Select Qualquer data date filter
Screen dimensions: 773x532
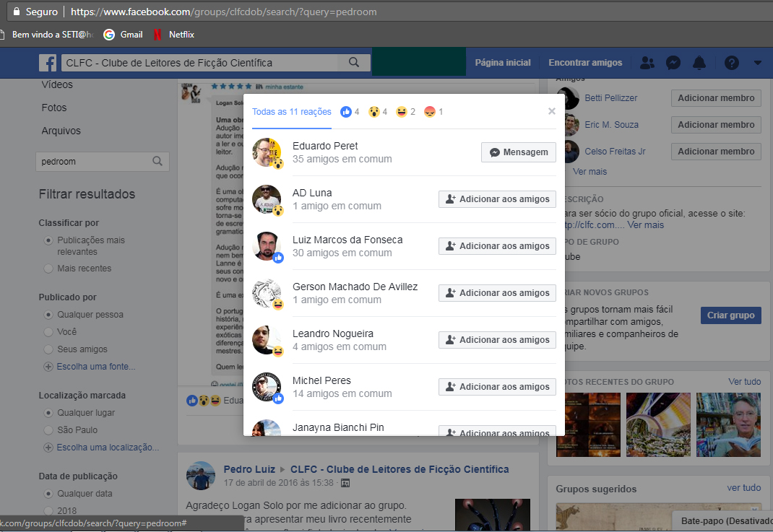tap(48, 494)
